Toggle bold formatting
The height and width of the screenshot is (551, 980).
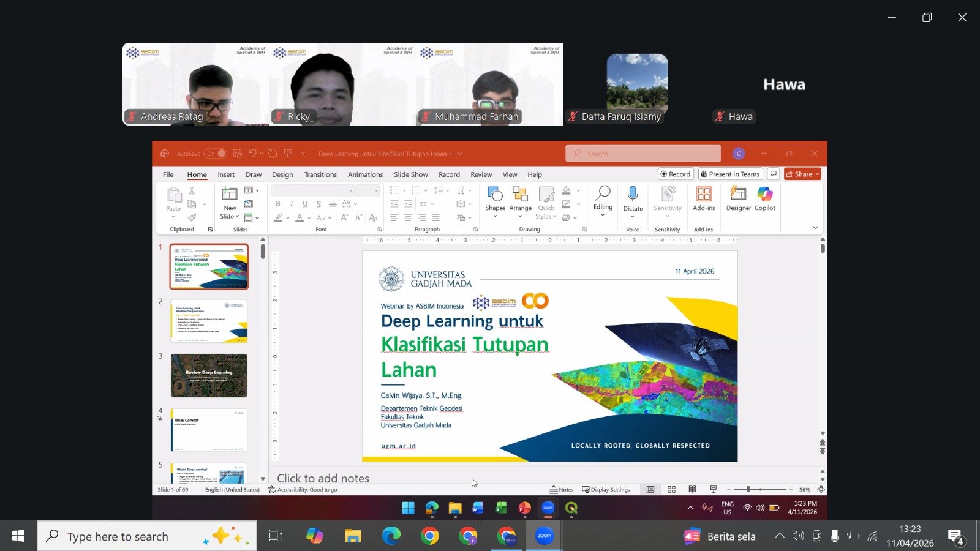click(x=278, y=204)
